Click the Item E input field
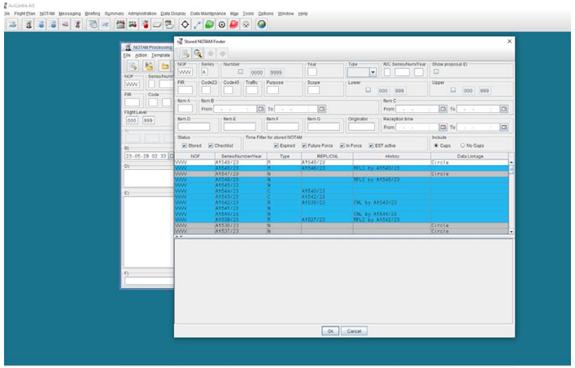The height and width of the screenshot is (368, 575). tap(239, 127)
